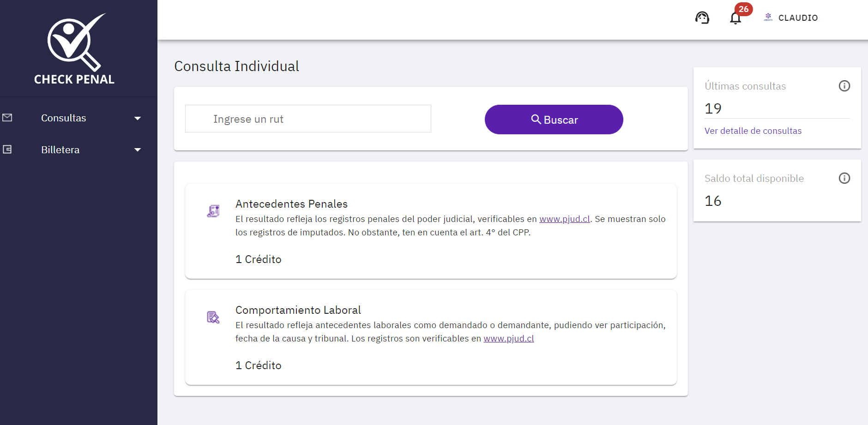Click the Antecedentes Penales document icon
Screen dimensions: 868x425
click(x=213, y=210)
